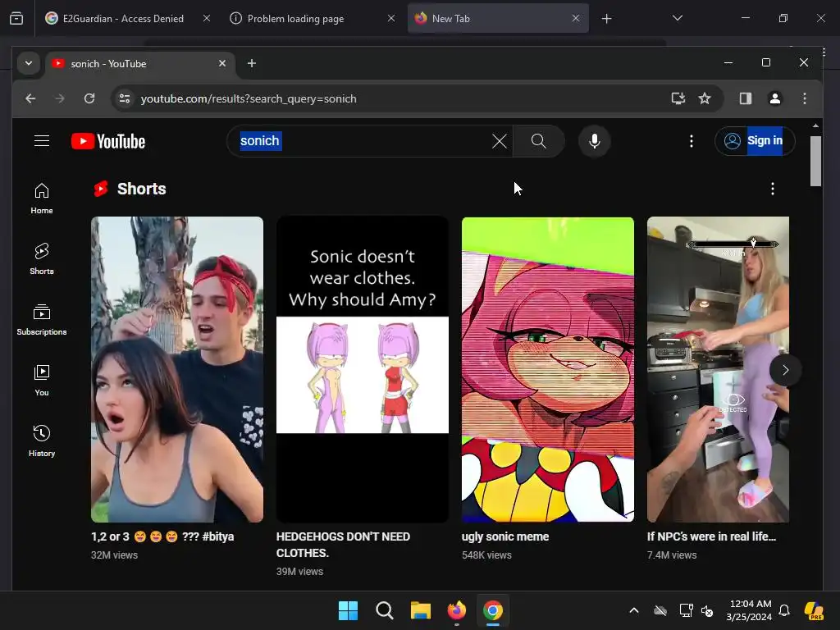Clear the search box with the X icon
Screen dimensions: 840x630
tap(500, 141)
